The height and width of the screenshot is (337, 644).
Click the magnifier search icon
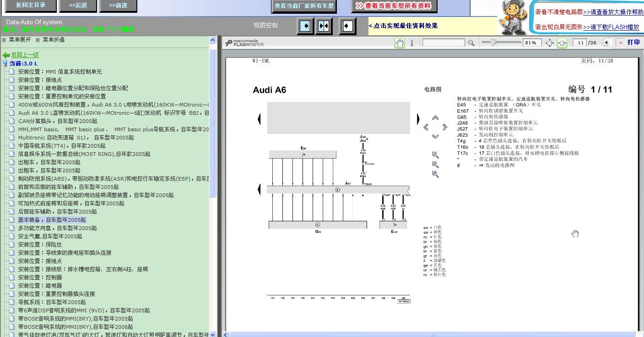471,43
